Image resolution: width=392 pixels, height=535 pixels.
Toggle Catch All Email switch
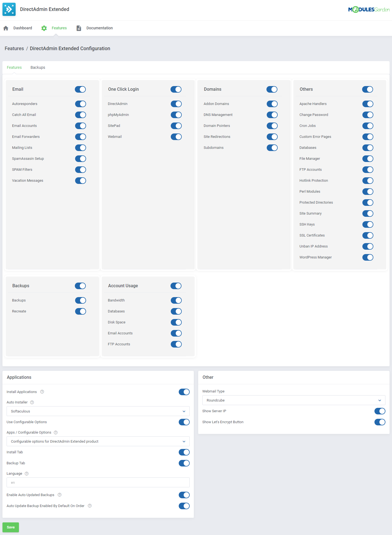pos(81,115)
